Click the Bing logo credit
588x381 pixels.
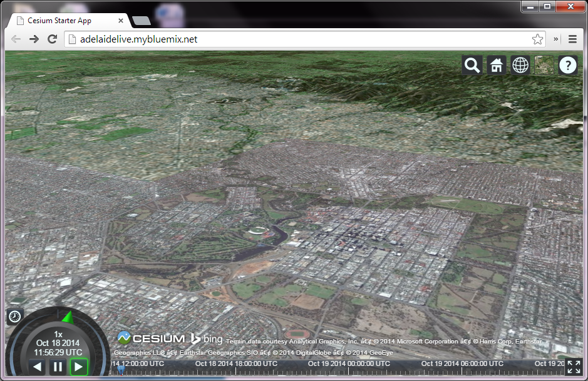207,339
